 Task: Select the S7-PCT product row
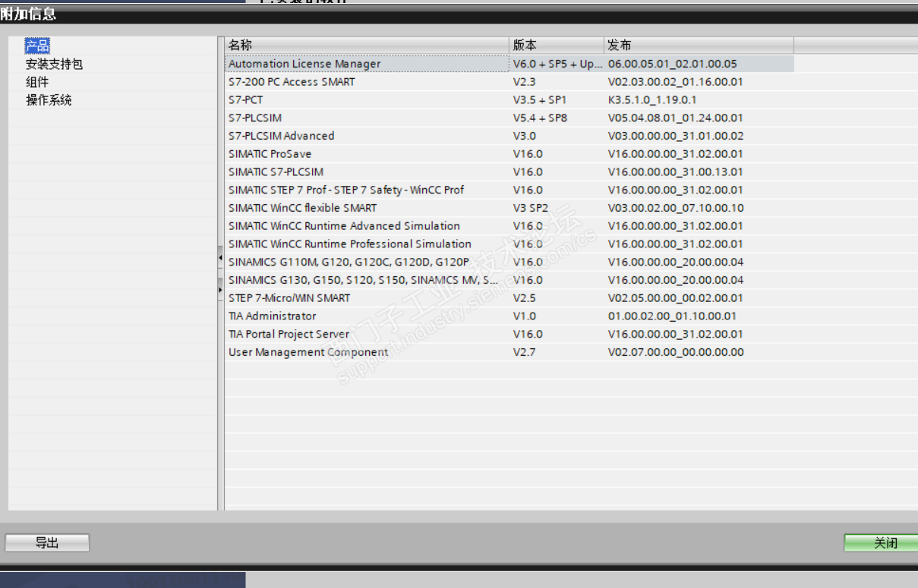(x=509, y=100)
